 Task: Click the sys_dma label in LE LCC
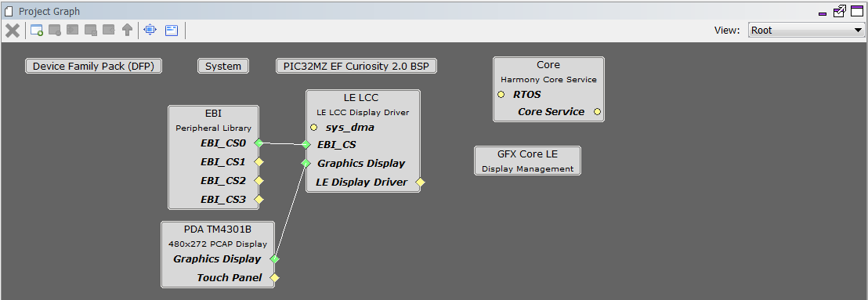pyautogui.click(x=350, y=128)
